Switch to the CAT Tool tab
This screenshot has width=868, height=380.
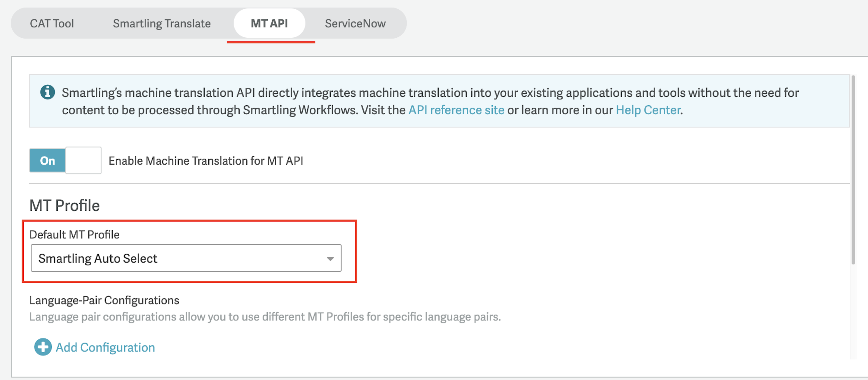(x=52, y=24)
